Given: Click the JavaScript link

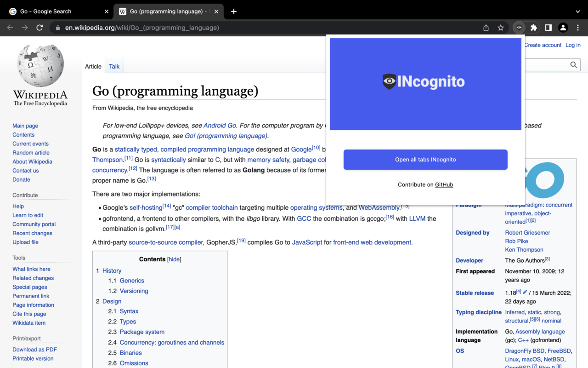Looking at the screenshot, I should pos(307,242).
